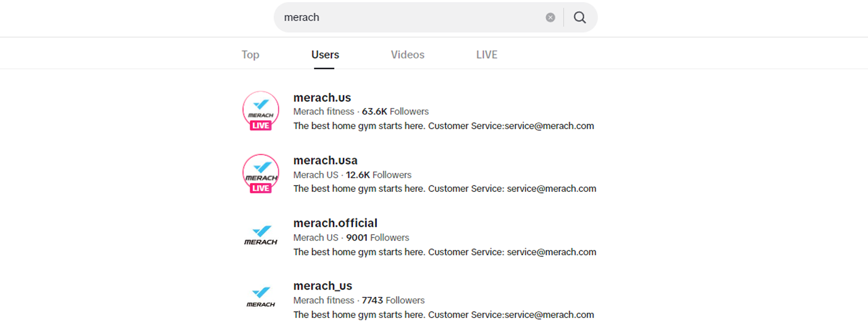Image resolution: width=868 pixels, height=328 pixels.
Task: Go to the merach_us username link
Action: tap(322, 286)
